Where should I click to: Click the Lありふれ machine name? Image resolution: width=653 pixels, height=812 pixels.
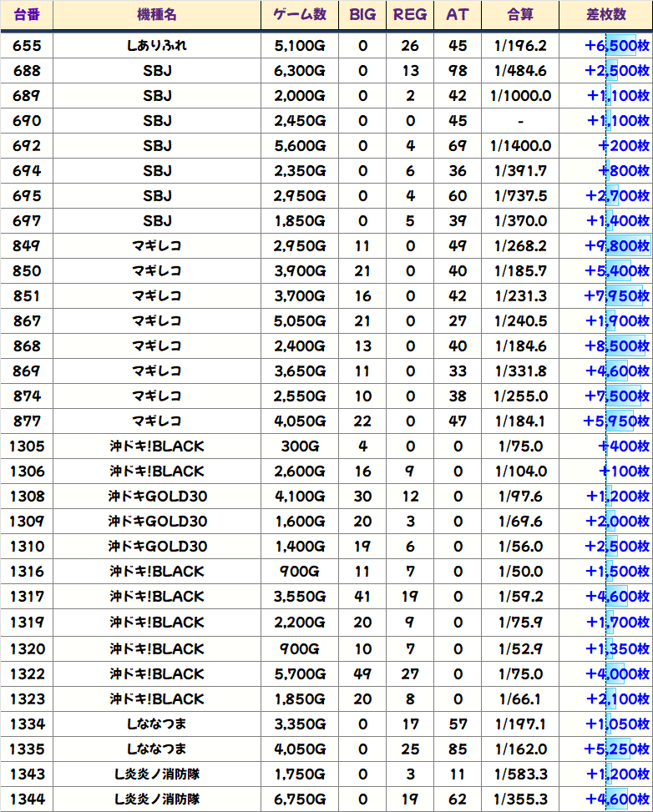157,46
